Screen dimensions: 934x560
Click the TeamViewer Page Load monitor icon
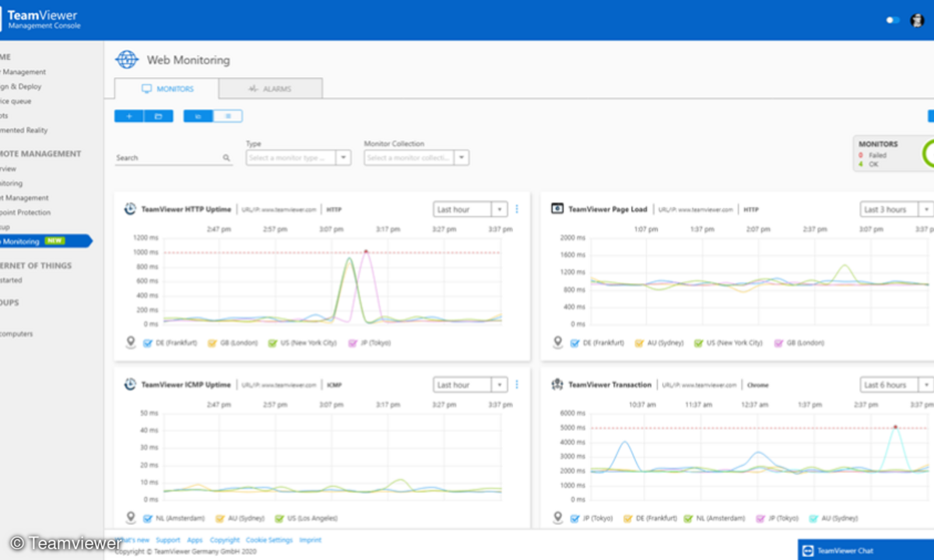coord(557,208)
